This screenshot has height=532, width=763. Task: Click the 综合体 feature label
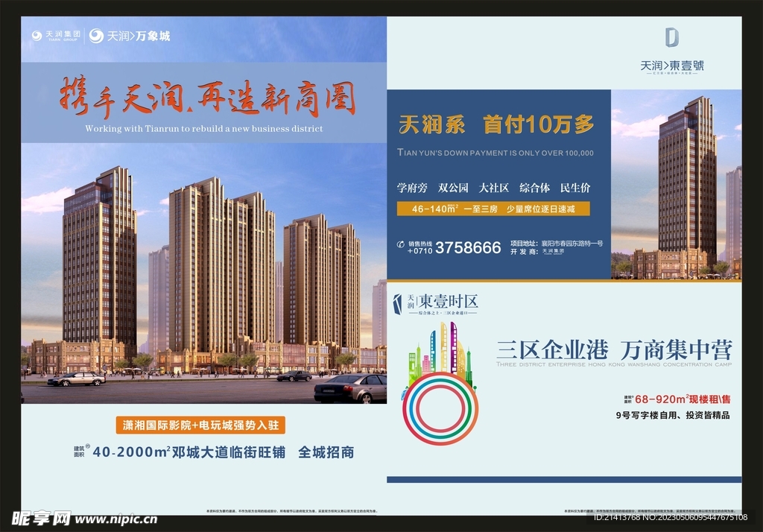coord(534,188)
